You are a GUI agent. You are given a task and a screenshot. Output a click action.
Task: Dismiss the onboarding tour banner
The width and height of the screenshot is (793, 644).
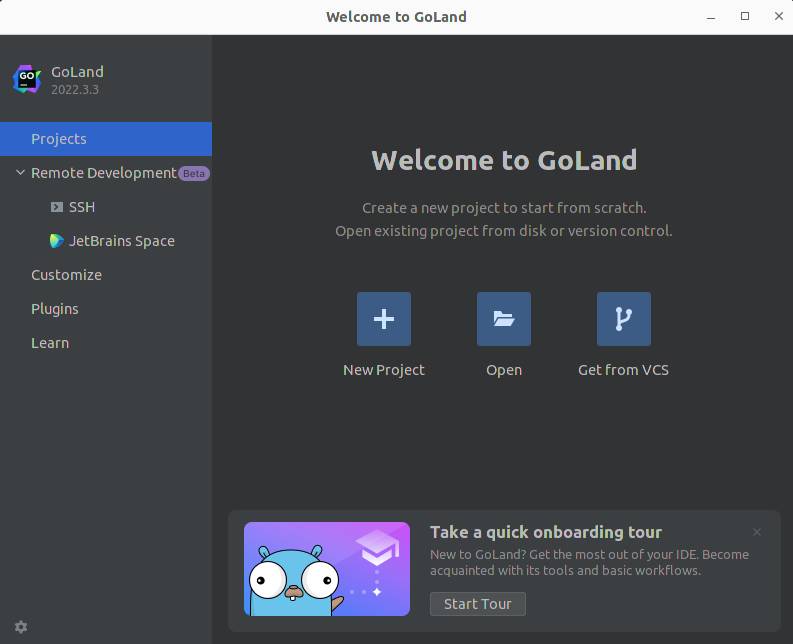click(x=757, y=532)
